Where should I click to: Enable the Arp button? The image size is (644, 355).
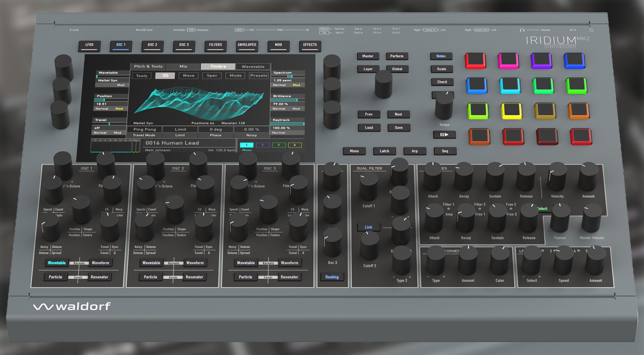[414, 151]
